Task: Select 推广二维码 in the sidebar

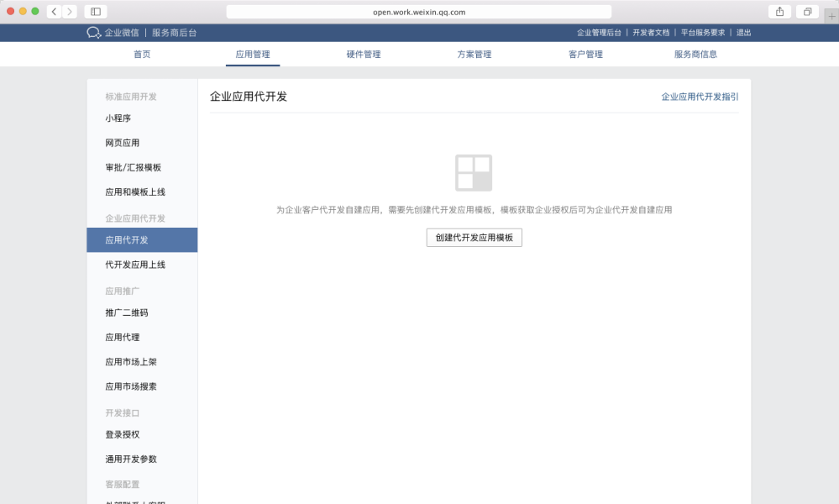Action: point(127,312)
